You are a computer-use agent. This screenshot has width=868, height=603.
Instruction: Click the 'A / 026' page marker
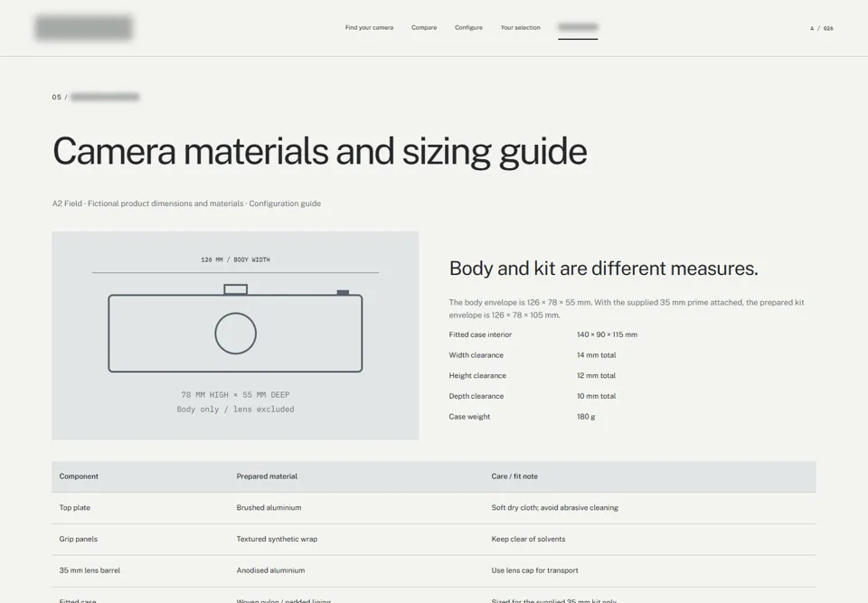tap(822, 28)
